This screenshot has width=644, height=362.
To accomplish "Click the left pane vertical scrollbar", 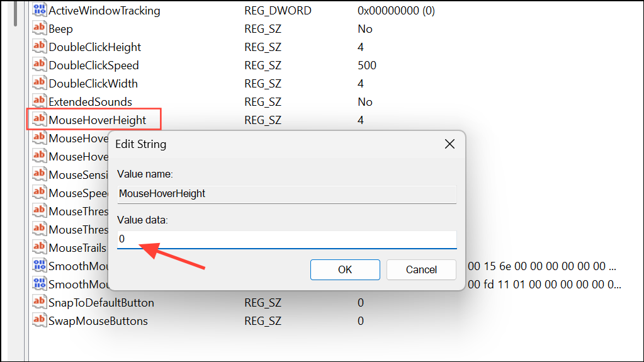I will click(x=16, y=13).
